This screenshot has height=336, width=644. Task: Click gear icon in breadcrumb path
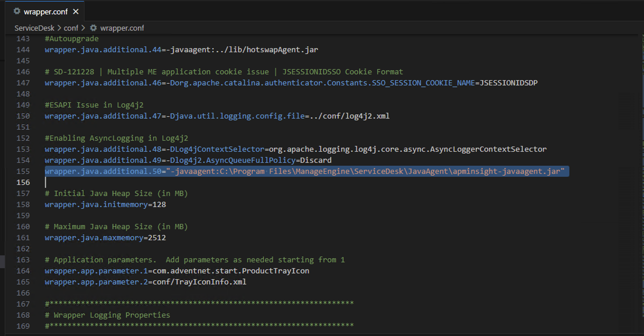click(93, 28)
